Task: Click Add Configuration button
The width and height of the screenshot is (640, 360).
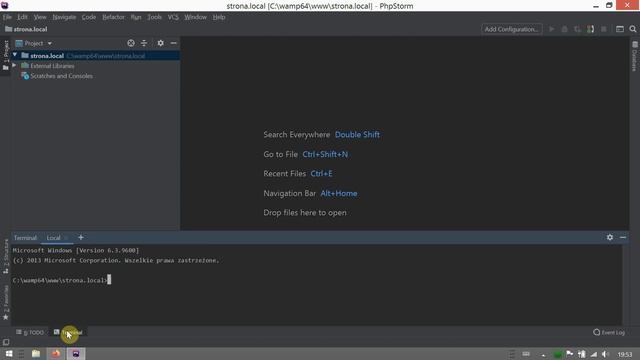Action: coord(511,29)
